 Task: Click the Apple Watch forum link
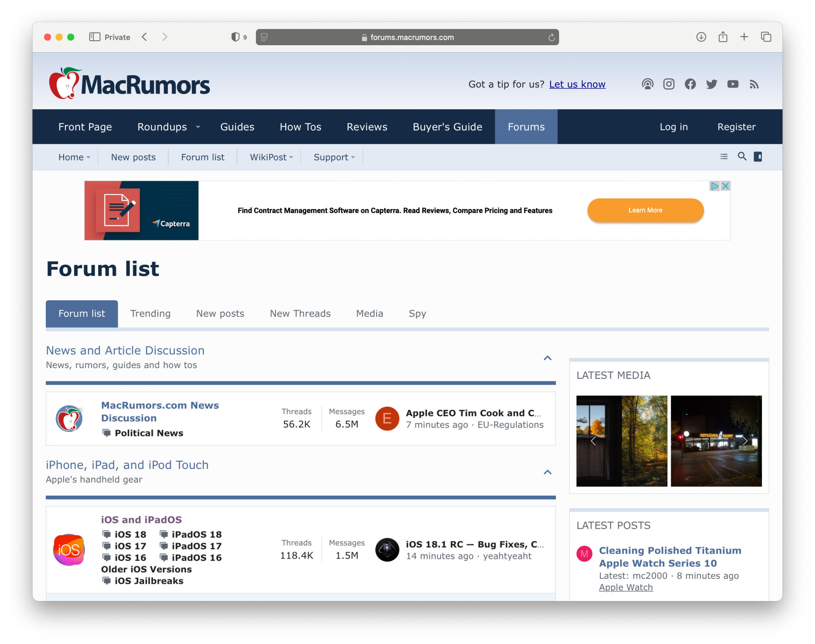tap(626, 587)
